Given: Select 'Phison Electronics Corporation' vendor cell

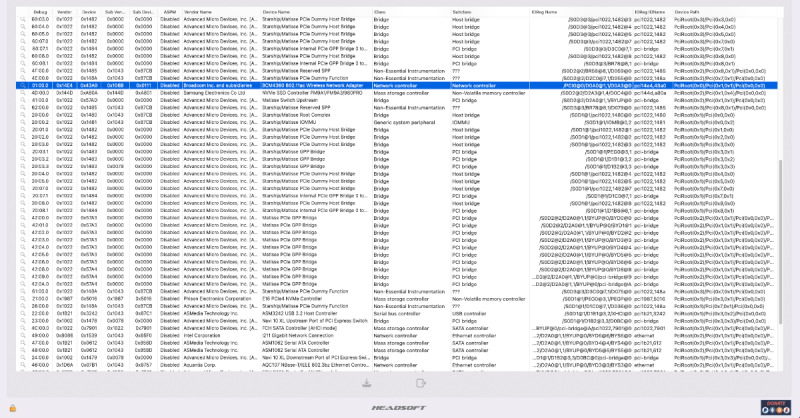Looking at the screenshot, I should pyautogui.click(x=217, y=299).
